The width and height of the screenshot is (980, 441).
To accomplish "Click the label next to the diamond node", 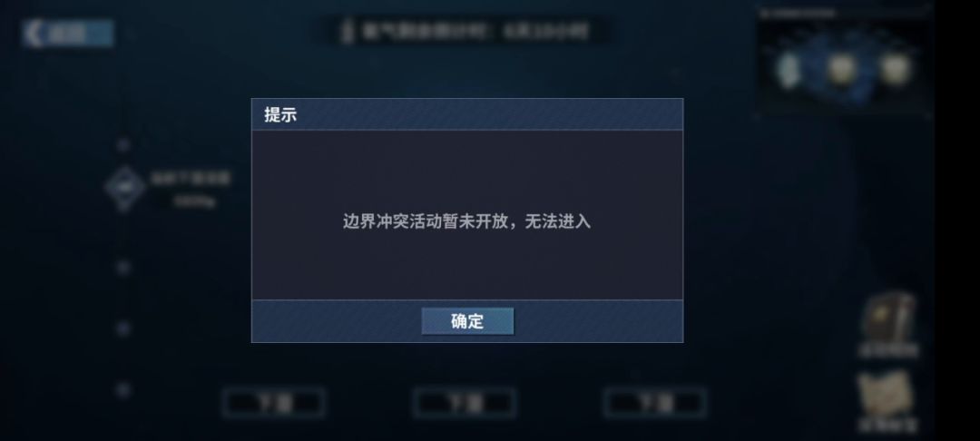I will pos(191,190).
